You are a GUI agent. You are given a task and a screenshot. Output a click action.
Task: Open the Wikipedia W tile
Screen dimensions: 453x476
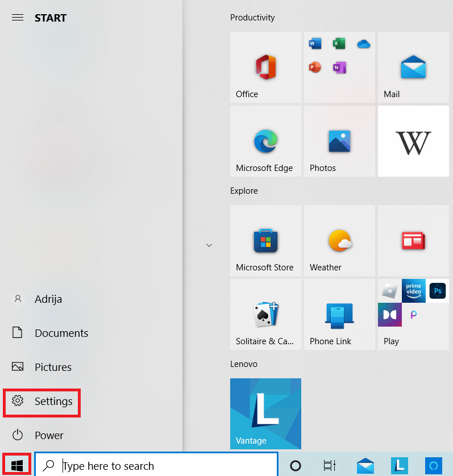(413, 141)
